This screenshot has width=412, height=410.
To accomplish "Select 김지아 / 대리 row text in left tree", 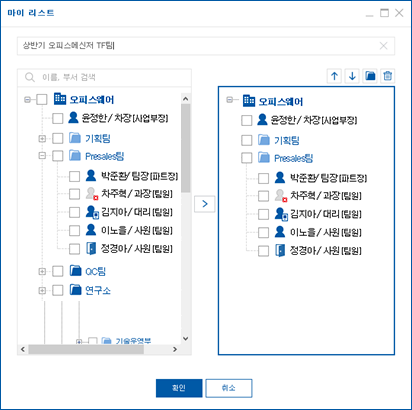I will pos(137,212).
